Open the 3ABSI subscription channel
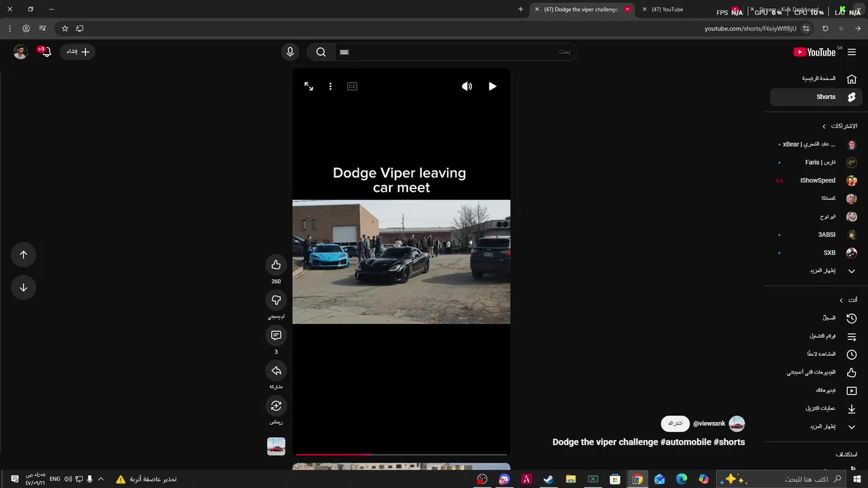This screenshot has height=488, width=868. 816,235
